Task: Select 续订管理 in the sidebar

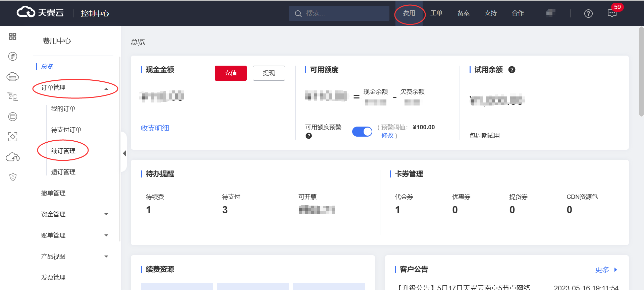Action: 63,151
